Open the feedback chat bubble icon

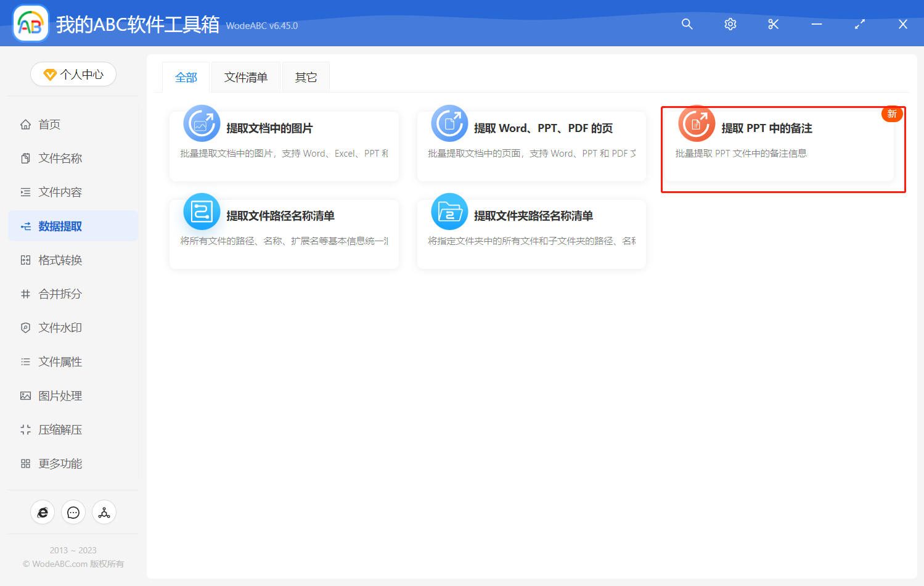click(73, 512)
